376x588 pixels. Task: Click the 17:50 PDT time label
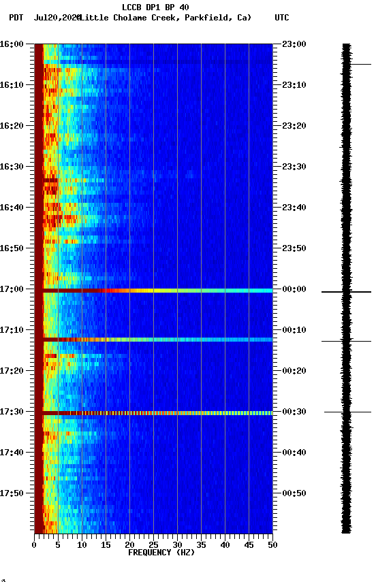click(12, 493)
